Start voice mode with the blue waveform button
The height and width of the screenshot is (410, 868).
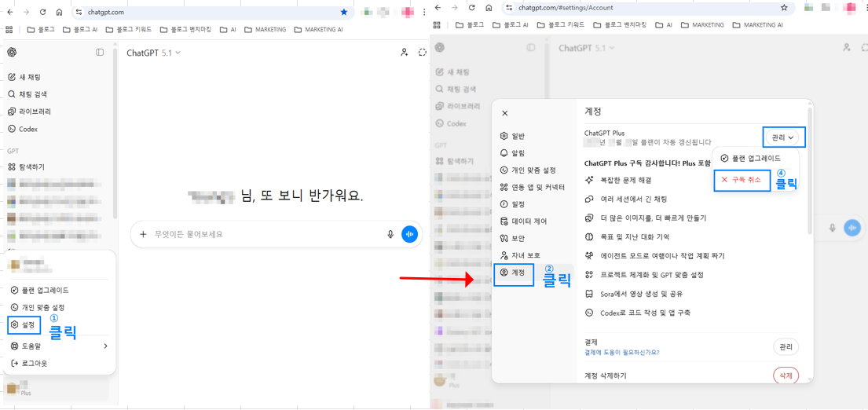[409, 234]
